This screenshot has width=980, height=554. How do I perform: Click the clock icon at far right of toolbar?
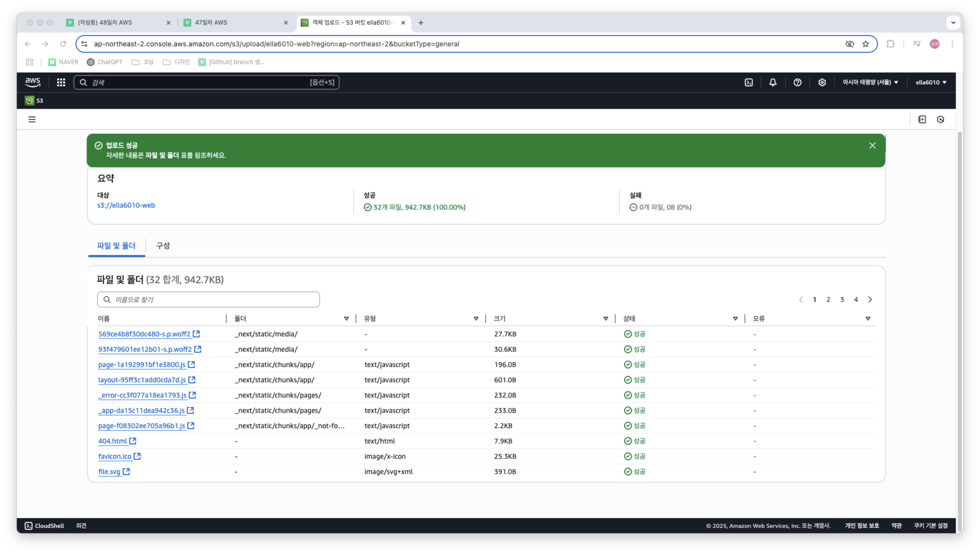pos(940,120)
